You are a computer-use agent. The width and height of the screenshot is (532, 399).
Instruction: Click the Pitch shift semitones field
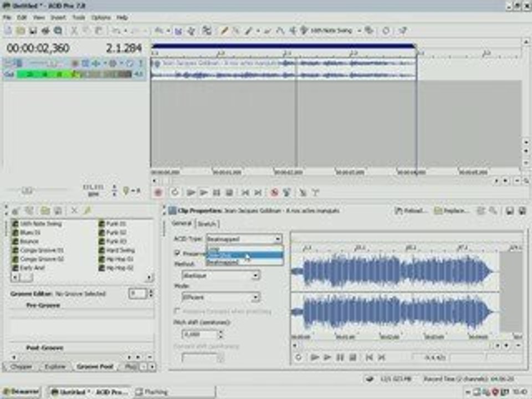pyautogui.click(x=200, y=335)
